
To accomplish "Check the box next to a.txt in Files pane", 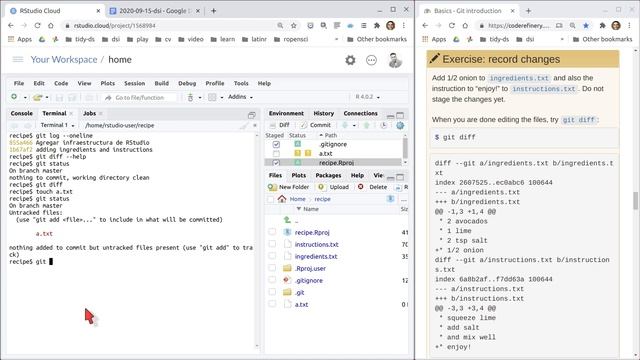I will tap(272, 304).
